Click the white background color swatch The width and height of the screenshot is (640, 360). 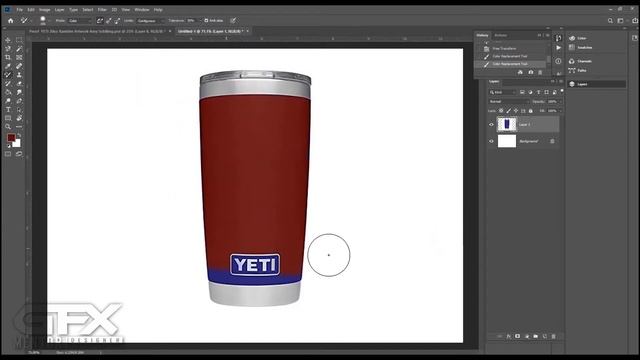point(17,144)
